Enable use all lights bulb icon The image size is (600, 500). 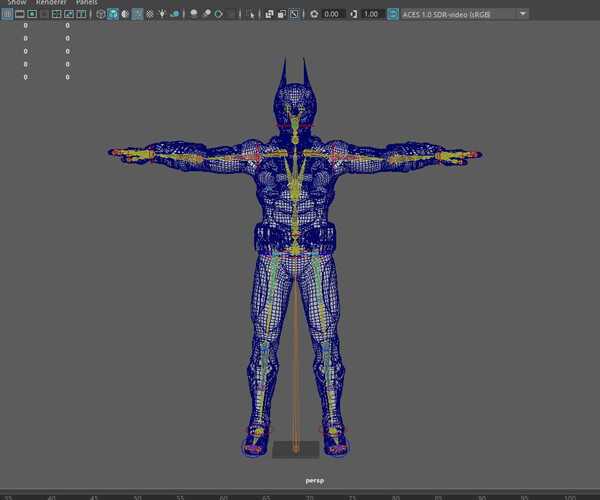coord(162,15)
